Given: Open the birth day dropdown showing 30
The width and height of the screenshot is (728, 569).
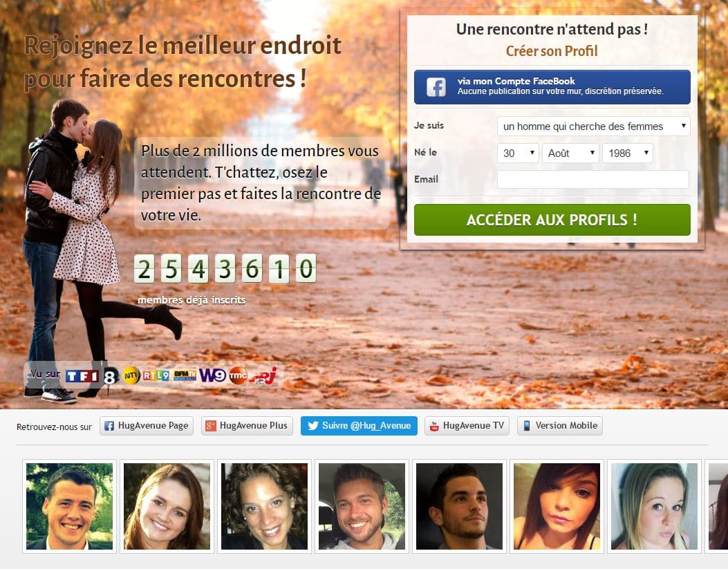Looking at the screenshot, I should pos(518,153).
